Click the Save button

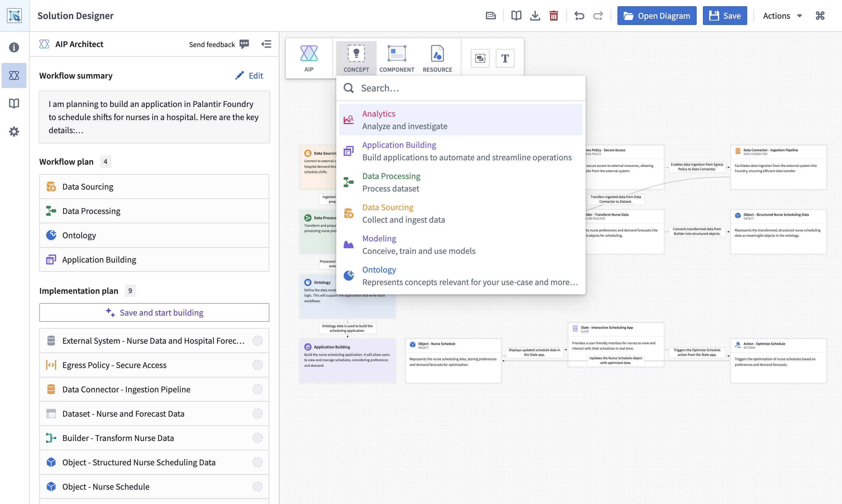pyautogui.click(x=724, y=16)
